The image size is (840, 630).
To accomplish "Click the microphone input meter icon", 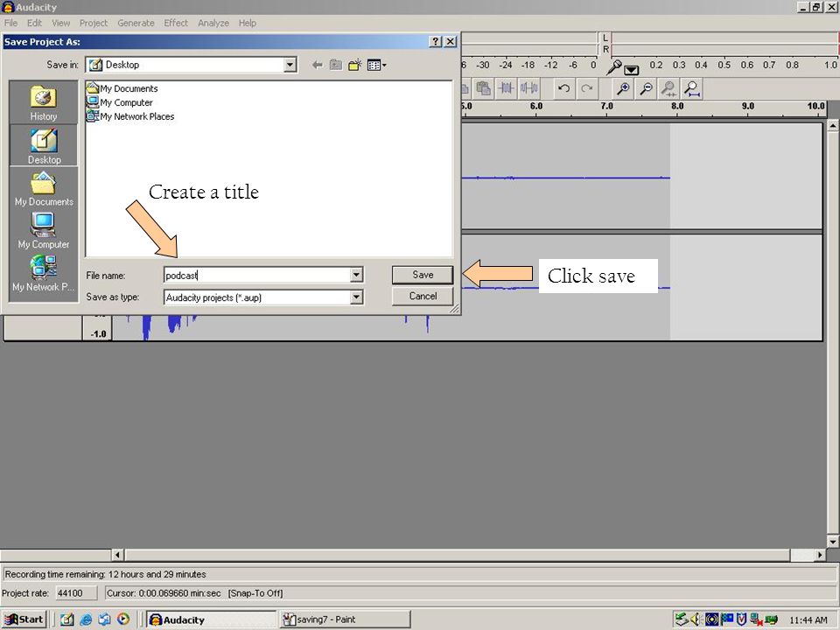I will click(614, 67).
